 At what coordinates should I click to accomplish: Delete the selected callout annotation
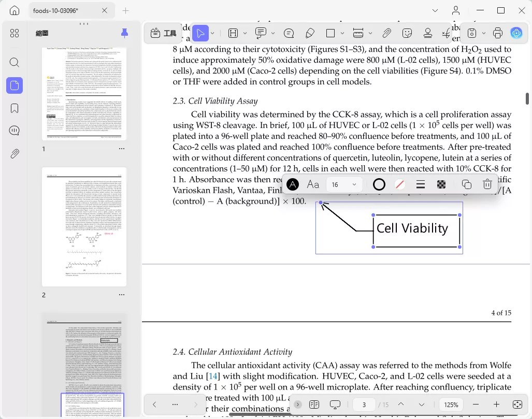(487, 184)
